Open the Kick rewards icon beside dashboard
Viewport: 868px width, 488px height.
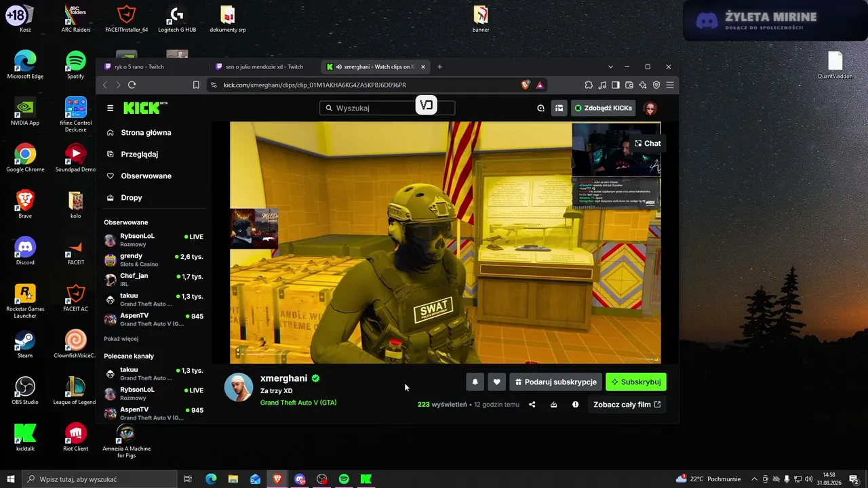pos(540,108)
